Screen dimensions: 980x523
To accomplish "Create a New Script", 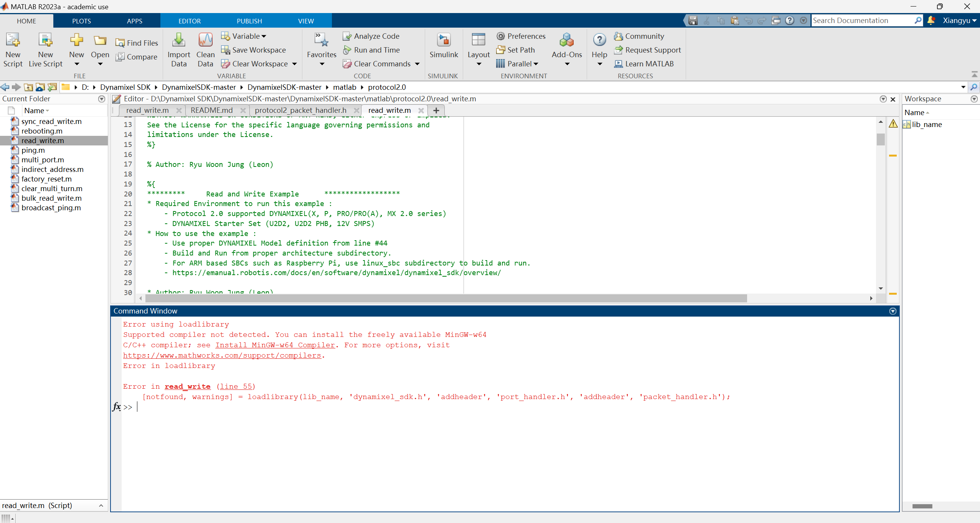I will pyautogui.click(x=13, y=50).
